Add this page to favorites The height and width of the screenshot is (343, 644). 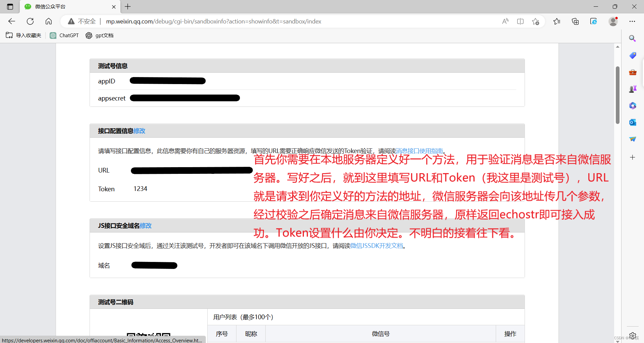click(536, 21)
